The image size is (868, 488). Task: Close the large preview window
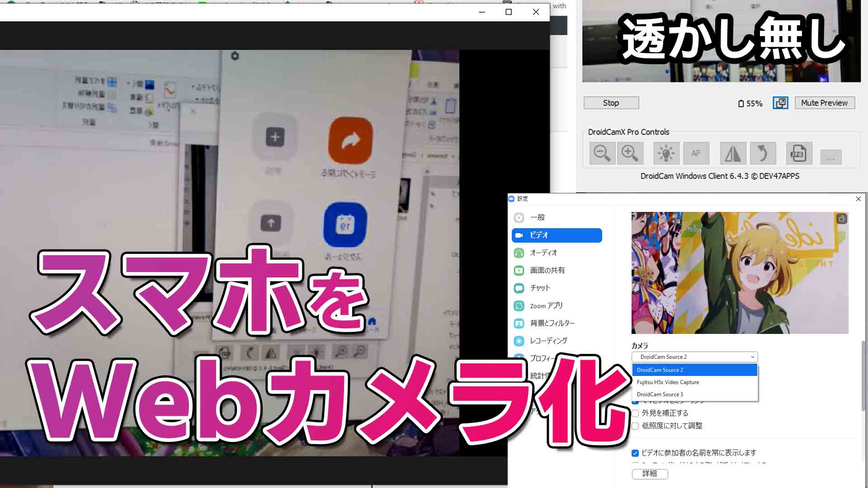tap(536, 12)
